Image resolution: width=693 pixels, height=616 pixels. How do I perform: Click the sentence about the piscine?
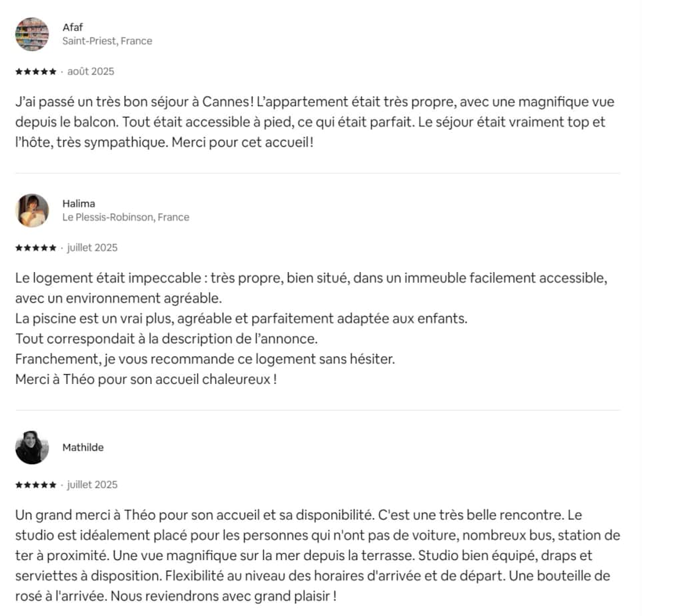pos(241,319)
